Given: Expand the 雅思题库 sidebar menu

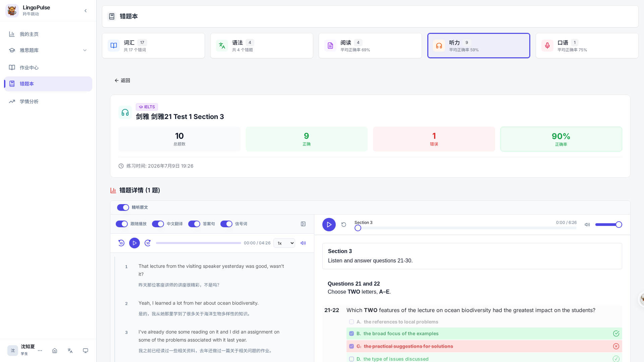Looking at the screenshot, I should click(x=48, y=50).
